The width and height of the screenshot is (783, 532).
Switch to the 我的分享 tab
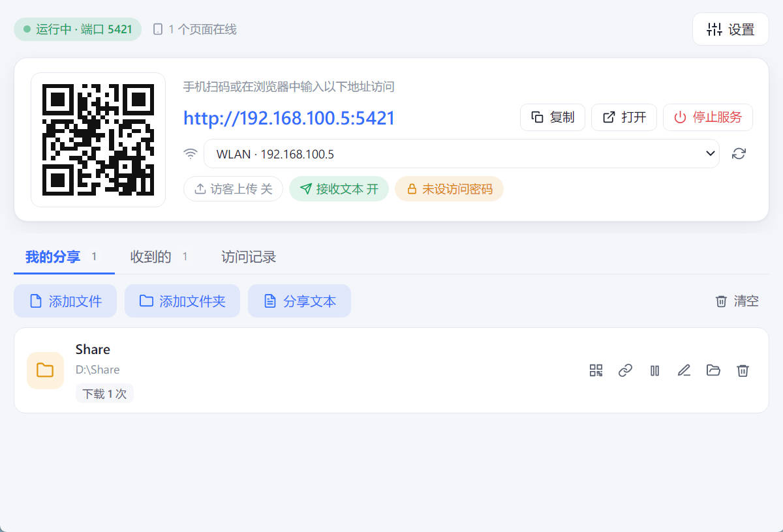point(63,257)
